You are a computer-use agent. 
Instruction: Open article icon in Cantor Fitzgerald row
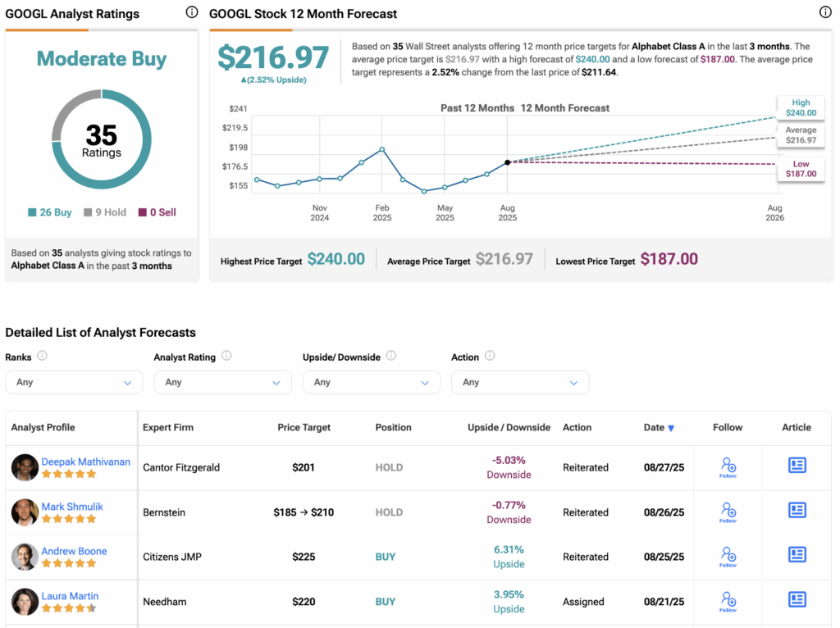797,466
